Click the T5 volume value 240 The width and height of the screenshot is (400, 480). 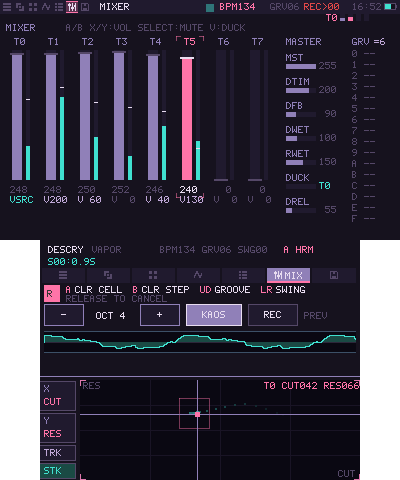188,190
